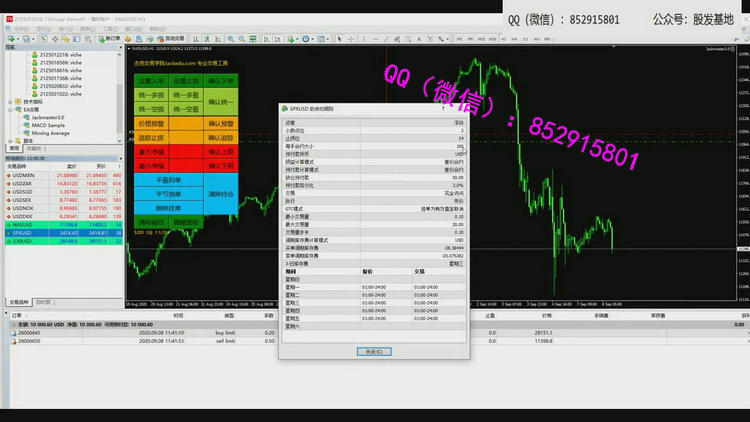Select Jackmaster3.0 expert advisor in navigator
This screenshot has width=750, height=422.
click(52, 117)
